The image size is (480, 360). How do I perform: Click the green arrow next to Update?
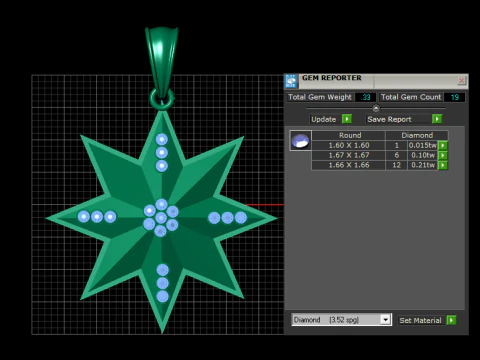(347, 119)
